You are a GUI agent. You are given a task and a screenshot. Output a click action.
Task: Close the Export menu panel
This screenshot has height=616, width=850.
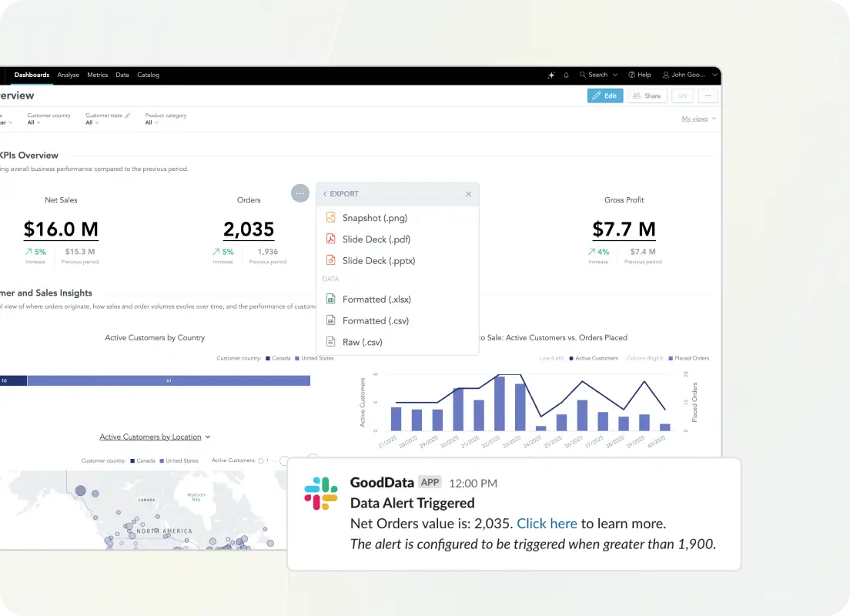pyautogui.click(x=468, y=194)
